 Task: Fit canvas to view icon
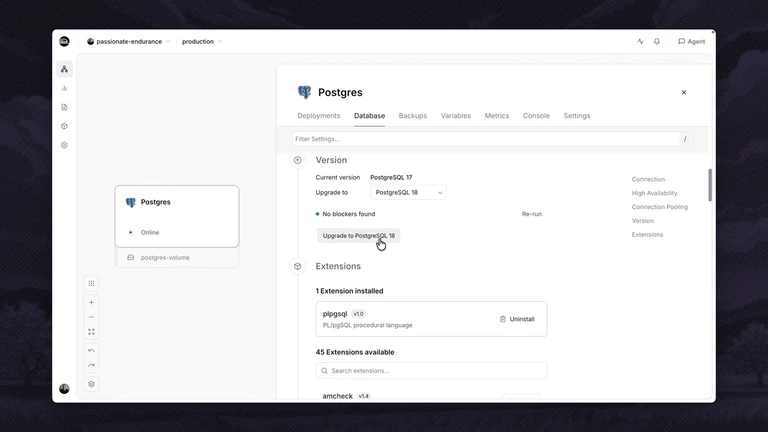(91, 332)
